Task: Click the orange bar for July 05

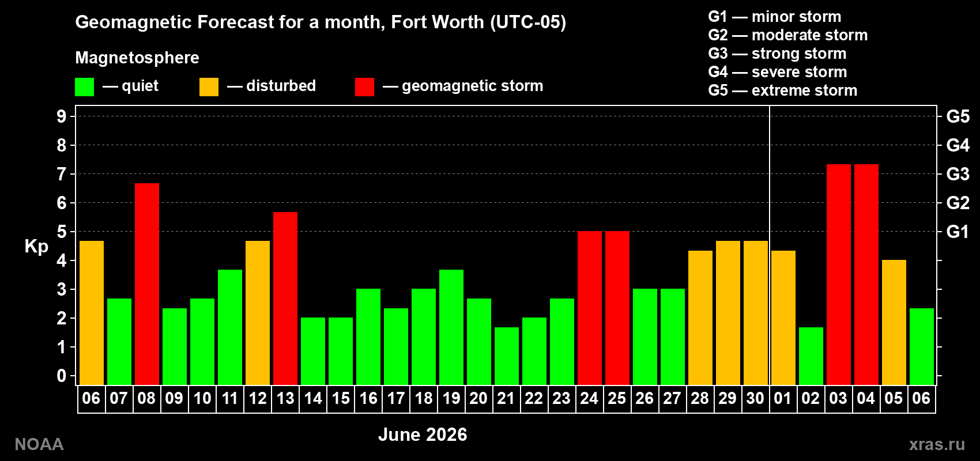Action: 894,322
